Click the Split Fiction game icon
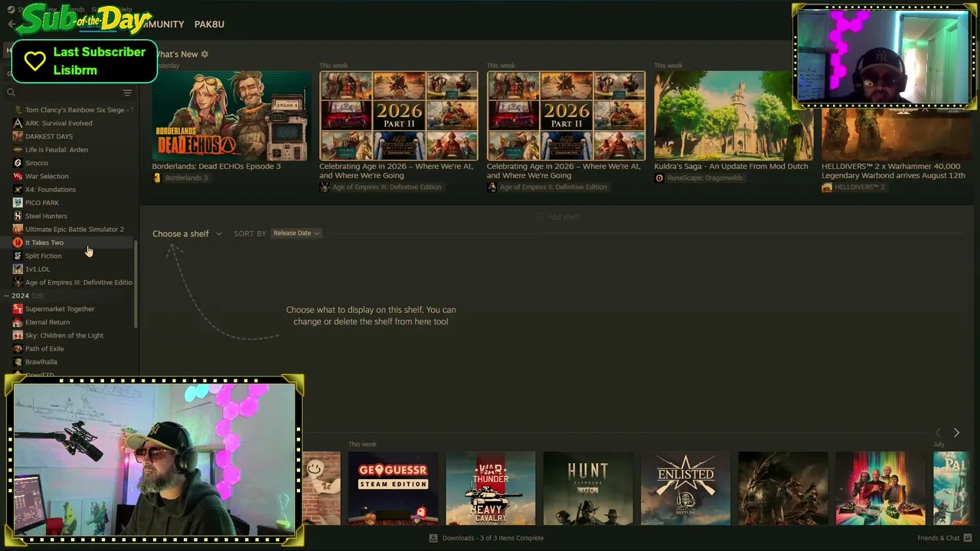The height and width of the screenshot is (551, 980). coord(18,256)
